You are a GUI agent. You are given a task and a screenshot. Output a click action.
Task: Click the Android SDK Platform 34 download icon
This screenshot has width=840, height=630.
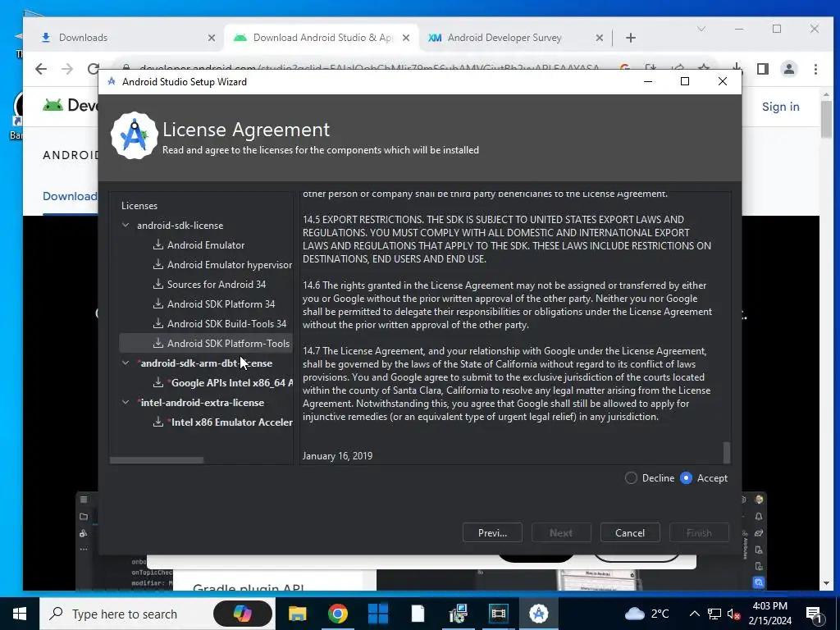coord(158,304)
